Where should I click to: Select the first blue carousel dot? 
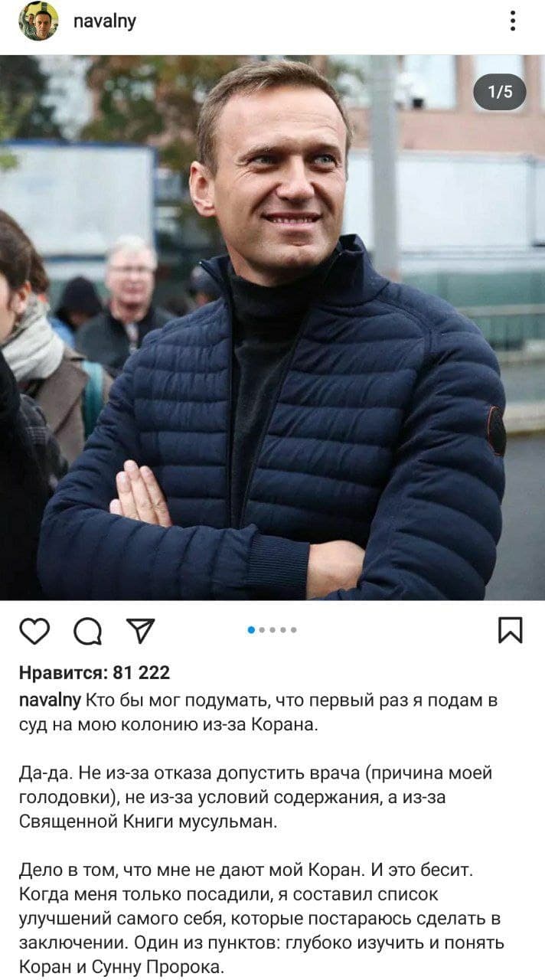pos(251,630)
